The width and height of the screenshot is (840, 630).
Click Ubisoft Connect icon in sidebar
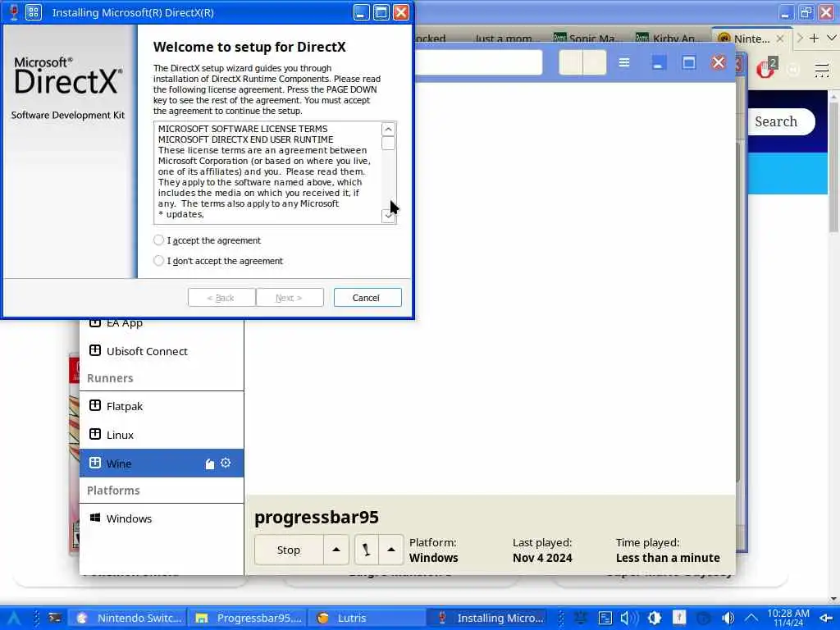[x=95, y=350]
